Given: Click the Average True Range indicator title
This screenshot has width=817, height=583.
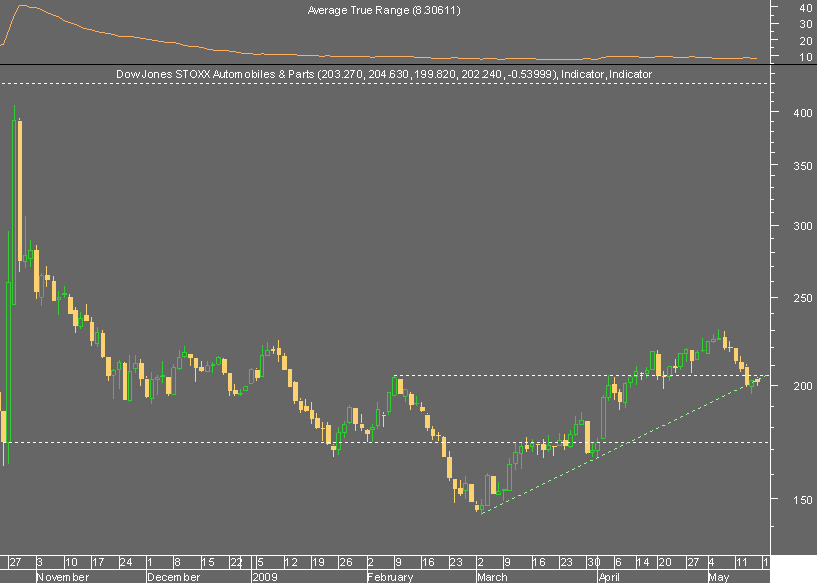Looking at the screenshot, I should point(384,10).
